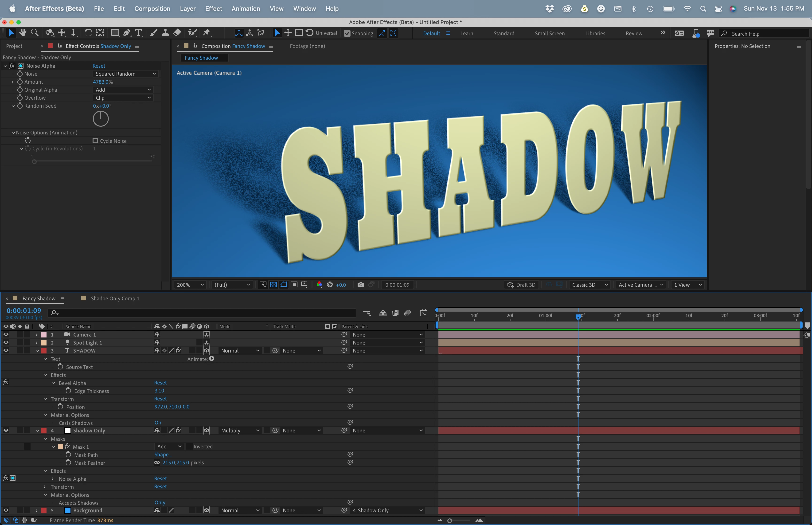Click the take snapshot camera icon
The height and width of the screenshot is (525, 812).
[360, 285]
